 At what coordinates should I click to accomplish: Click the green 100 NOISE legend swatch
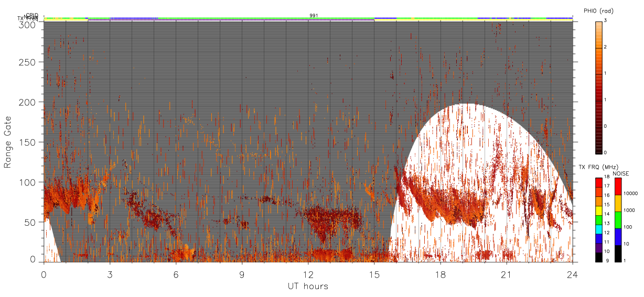click(x=618, y=219)
